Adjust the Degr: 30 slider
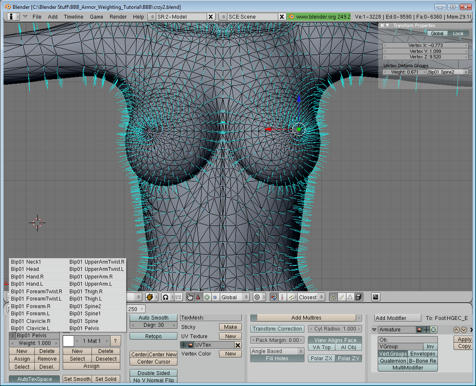The width and height of the screenshot is (476, 386). [x=153, y=325]
